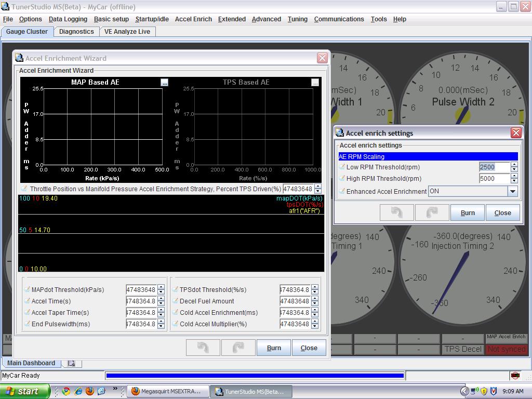Open the Accel Enrich menu
The image size is (532, 399).
pos(193,19)
